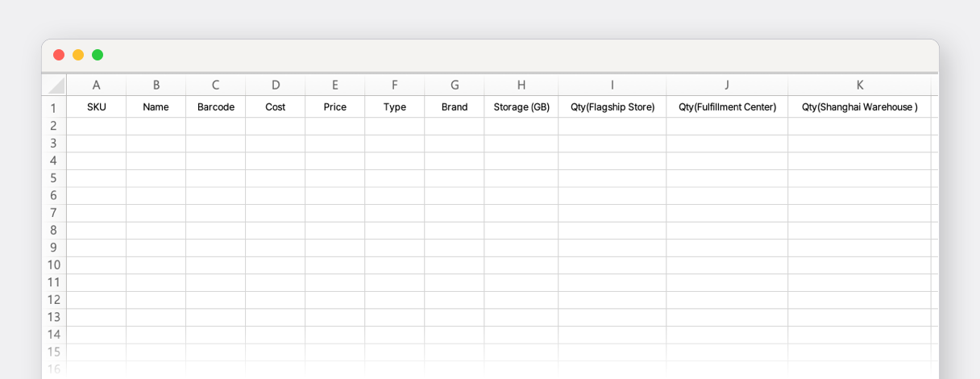Click the Brand header cell
The height and width of the screenshot is (379, 980).
coord(455,107)
